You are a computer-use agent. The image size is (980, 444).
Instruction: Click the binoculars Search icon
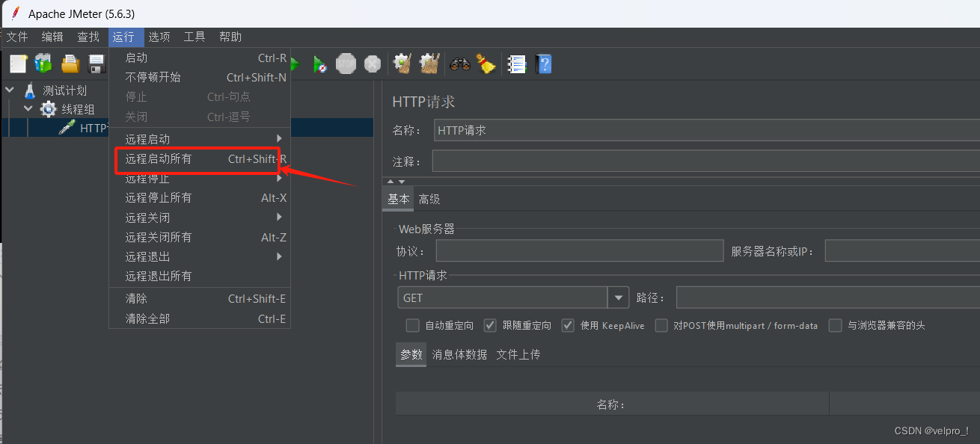460,64
